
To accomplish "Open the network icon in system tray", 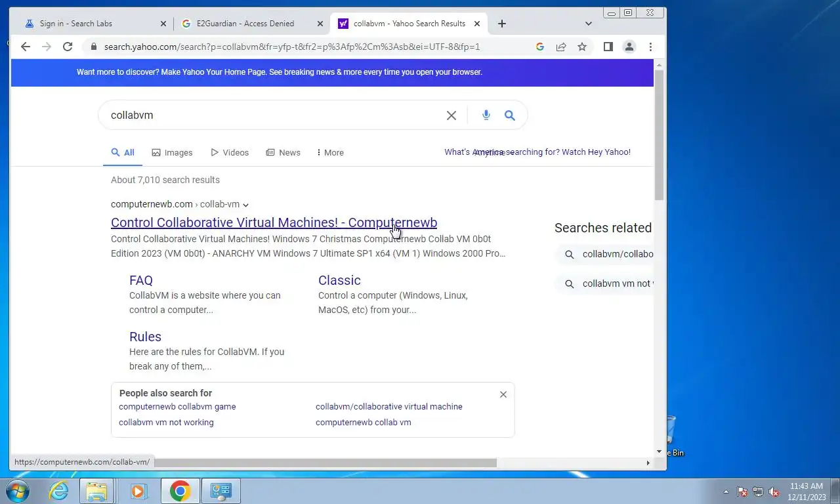I will 758,492.
